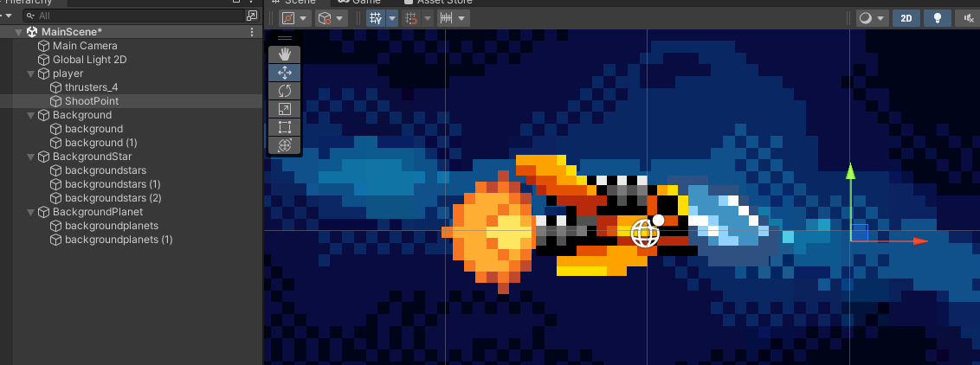
Task: Select the Hand view tool
Action: point(284,54)
